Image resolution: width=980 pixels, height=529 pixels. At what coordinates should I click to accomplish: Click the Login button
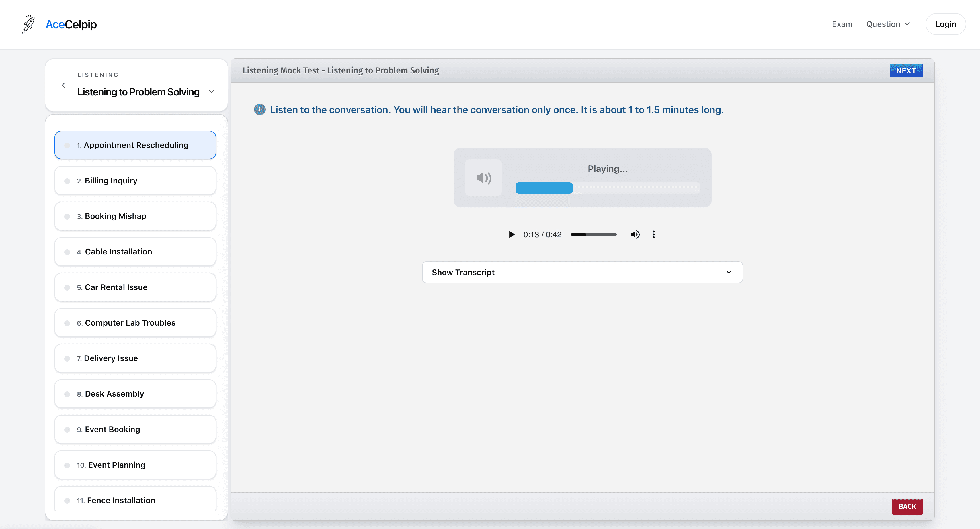tap(945, 24)
